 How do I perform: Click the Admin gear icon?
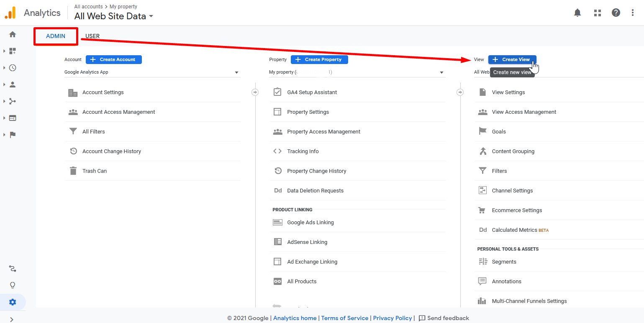tap(13, 302)
